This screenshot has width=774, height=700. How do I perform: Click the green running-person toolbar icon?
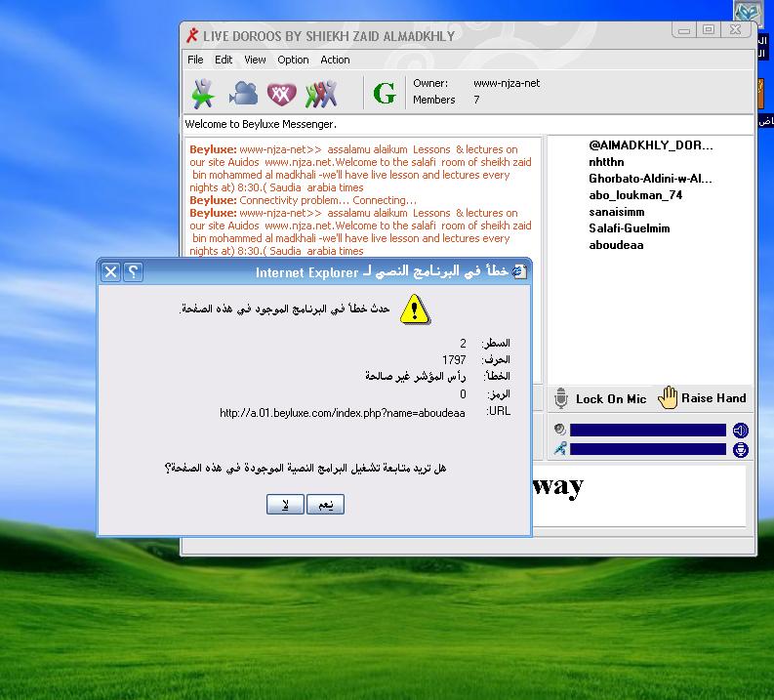pyautogui.click(x=203, y=93)
